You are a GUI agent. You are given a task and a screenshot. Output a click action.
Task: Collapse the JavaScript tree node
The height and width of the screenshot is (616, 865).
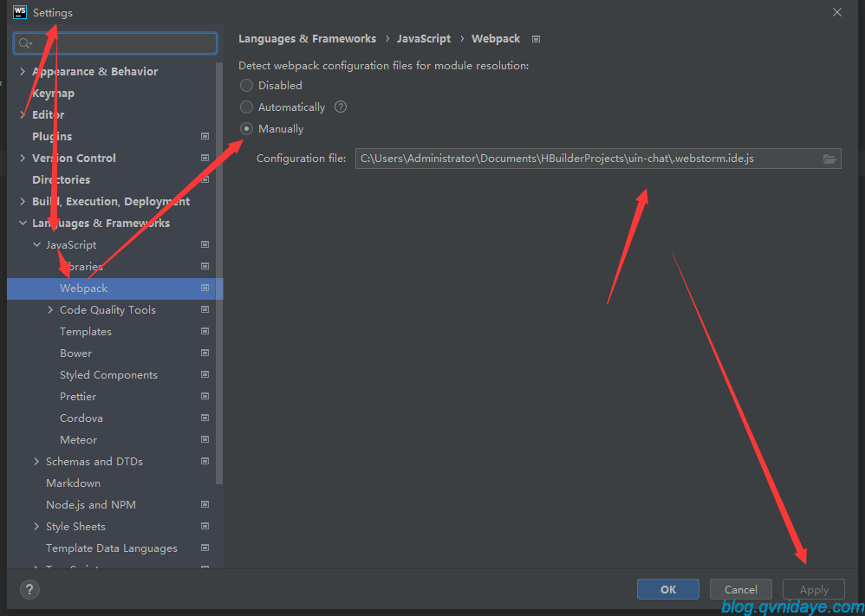point(37,244)
